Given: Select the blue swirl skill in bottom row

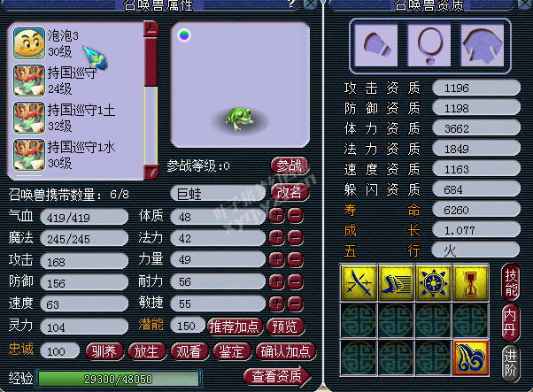Looking at the screenshot, I should (x=471, y=358).
